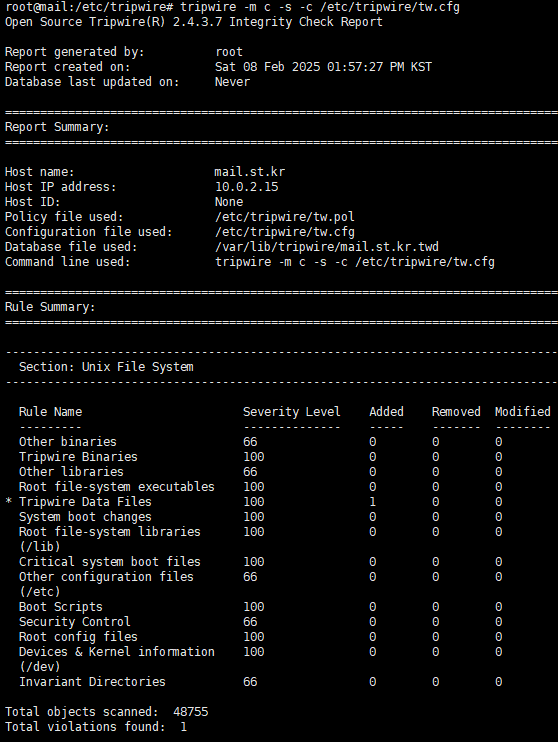The height and width of the screenshot is (742, 558).
Task: Click the Modified column header
Action: coord(523,412)
